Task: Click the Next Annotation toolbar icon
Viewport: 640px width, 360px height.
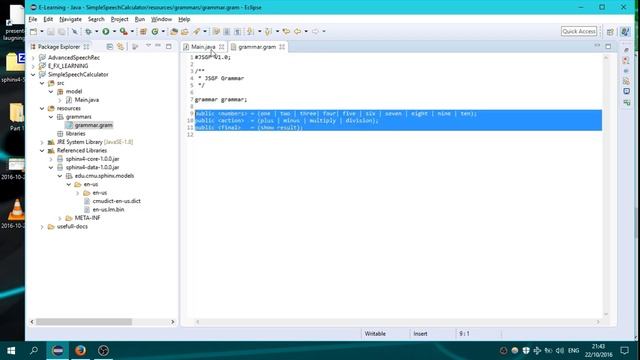Action: click(x=250, y=31)
